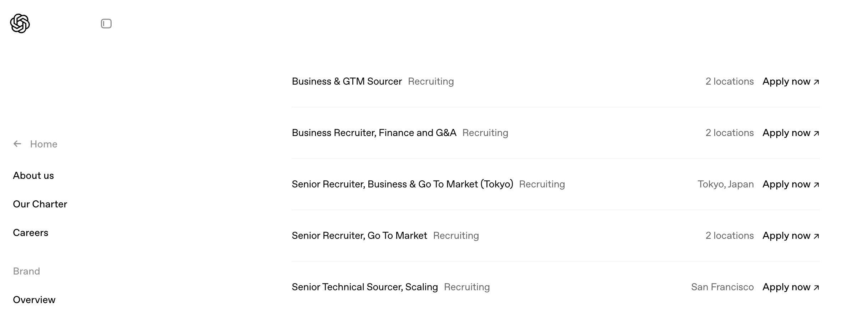The image size is (868, 312).
Task: Open the Overview item under Brand
Action: pyautogui.click(x=34, y=300)
